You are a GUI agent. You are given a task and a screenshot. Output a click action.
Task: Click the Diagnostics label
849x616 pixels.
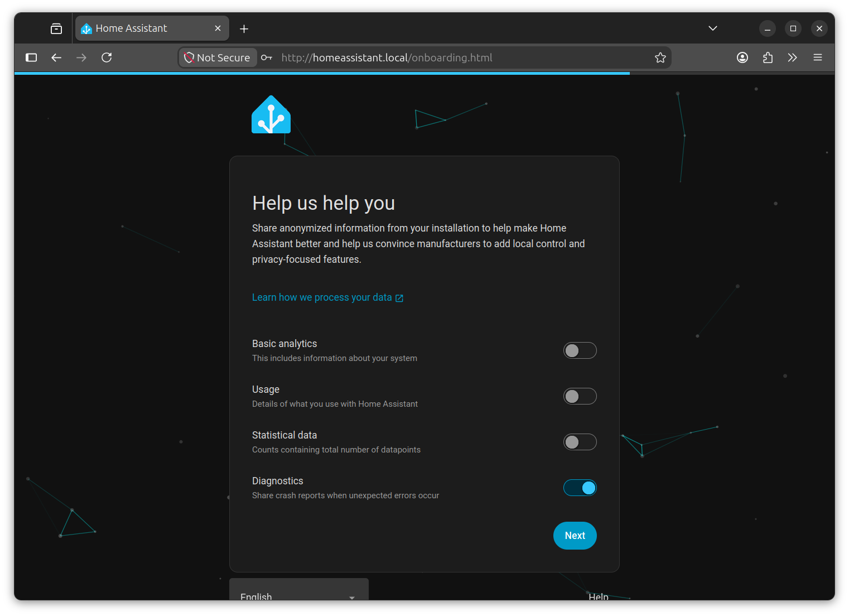[278, 481]
